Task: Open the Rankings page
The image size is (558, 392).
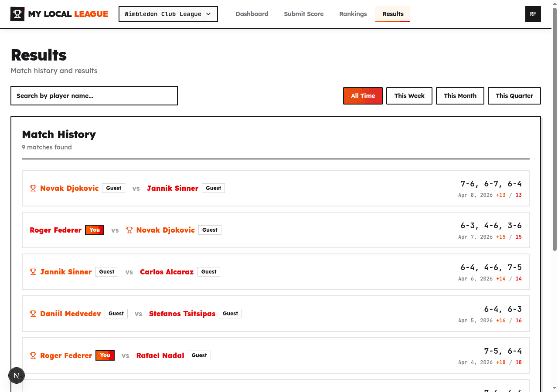Action: pos(353,14)
